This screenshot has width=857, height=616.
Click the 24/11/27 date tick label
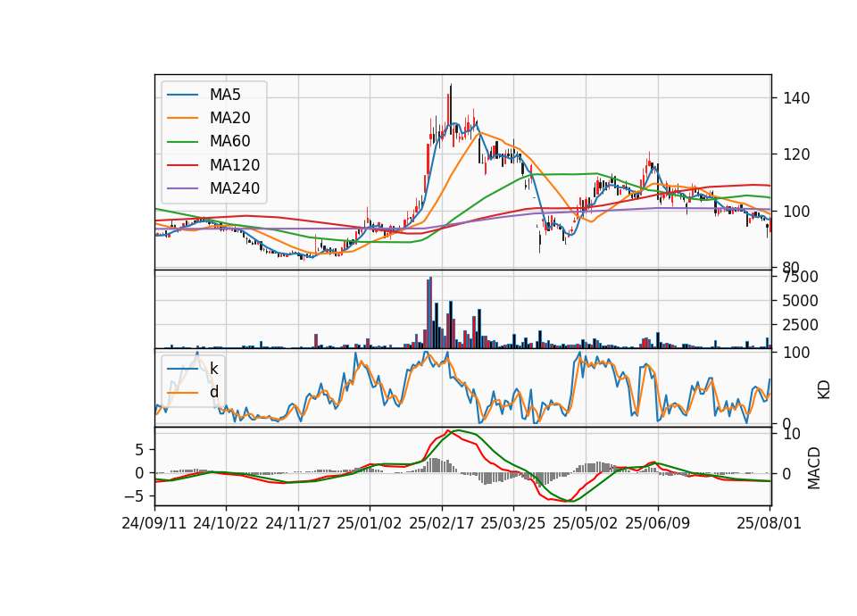pos(298,523)
